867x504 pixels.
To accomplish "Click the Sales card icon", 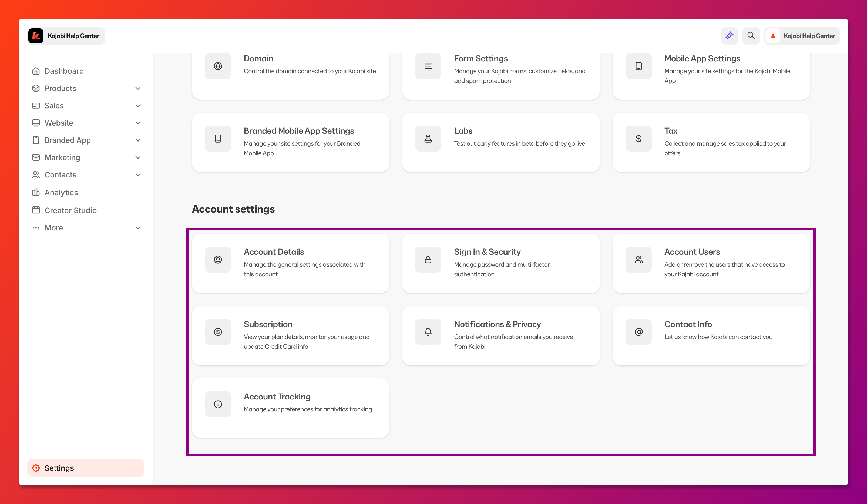I will [36, 106].
